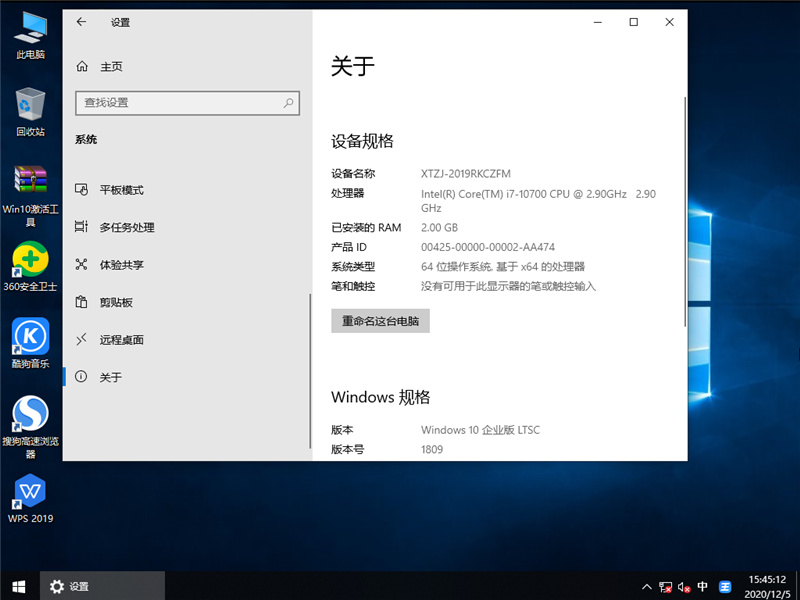This screenshot has height=600, width=800.
Task: Open the 此电脑 desktop icon
Action: (x=30, y=35)
